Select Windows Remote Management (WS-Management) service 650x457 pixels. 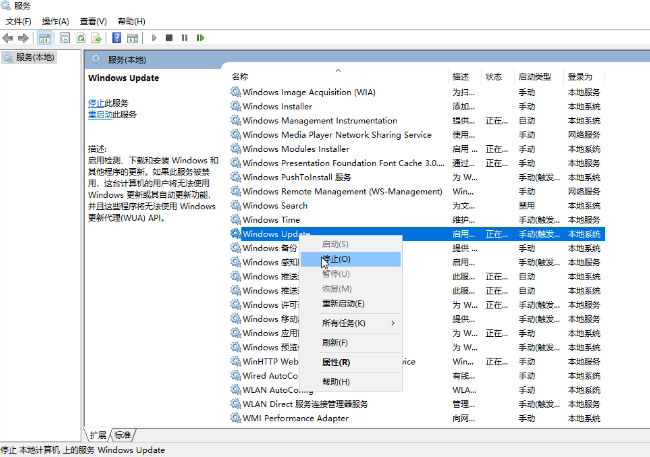point(417,191)
